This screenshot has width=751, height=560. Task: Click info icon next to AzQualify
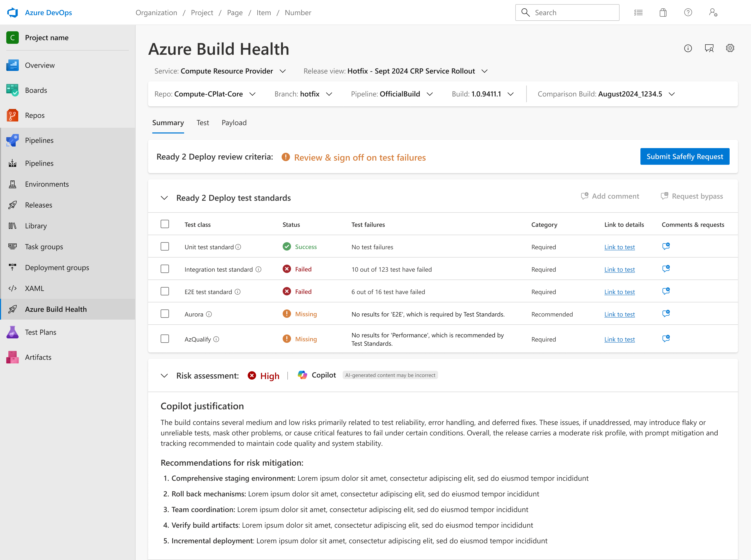(x=216, y=339)
